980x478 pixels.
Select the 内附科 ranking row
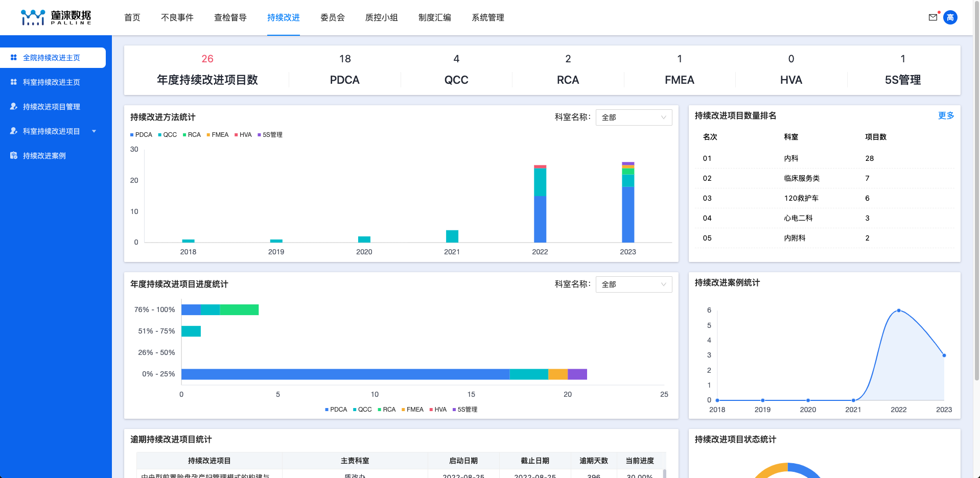coord(825,238)
